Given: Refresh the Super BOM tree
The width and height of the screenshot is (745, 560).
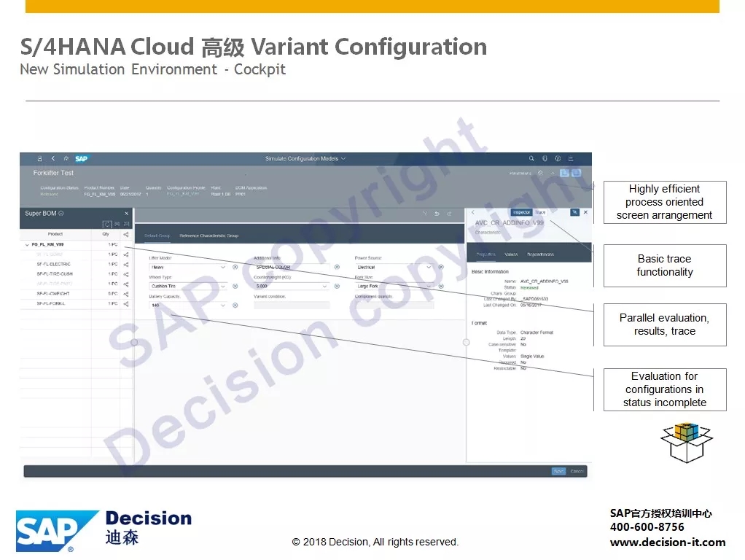Looking at the screenshot, I should (107, 224).
